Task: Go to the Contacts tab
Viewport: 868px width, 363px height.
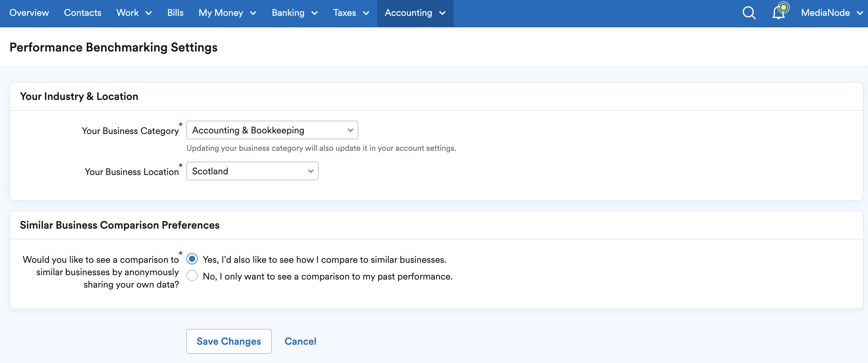Action: pos(83,13)
